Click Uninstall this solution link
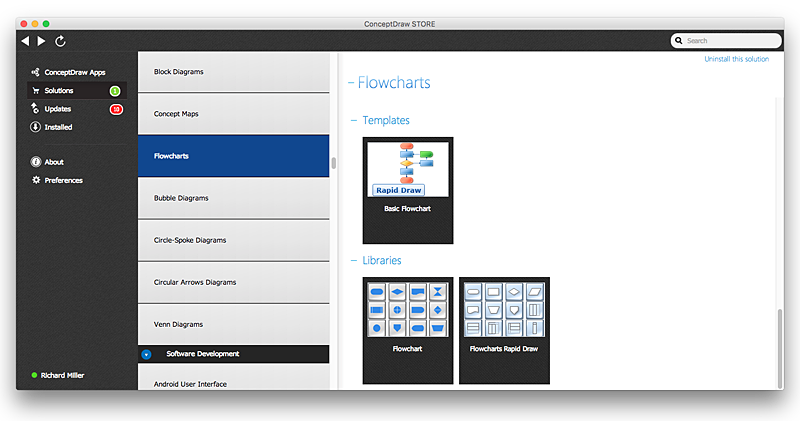800x421 pixels. (736, 59)
